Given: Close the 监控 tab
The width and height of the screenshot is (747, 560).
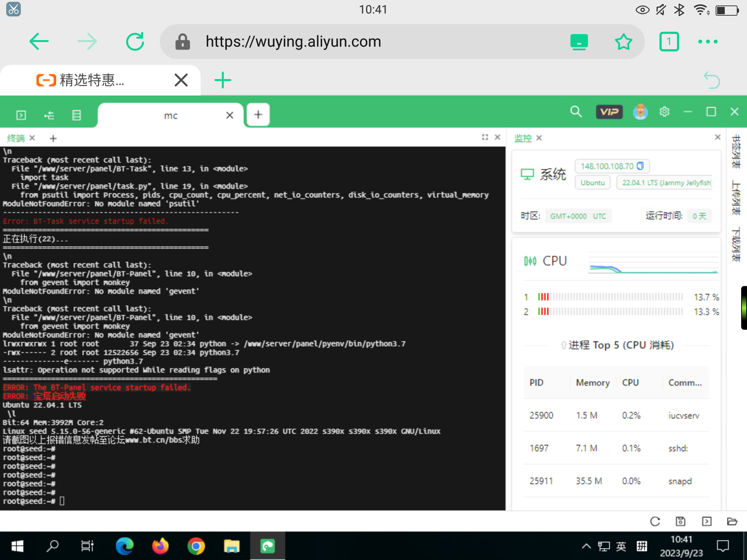Looking at the screenshot, I should click(x=539, y=138).
